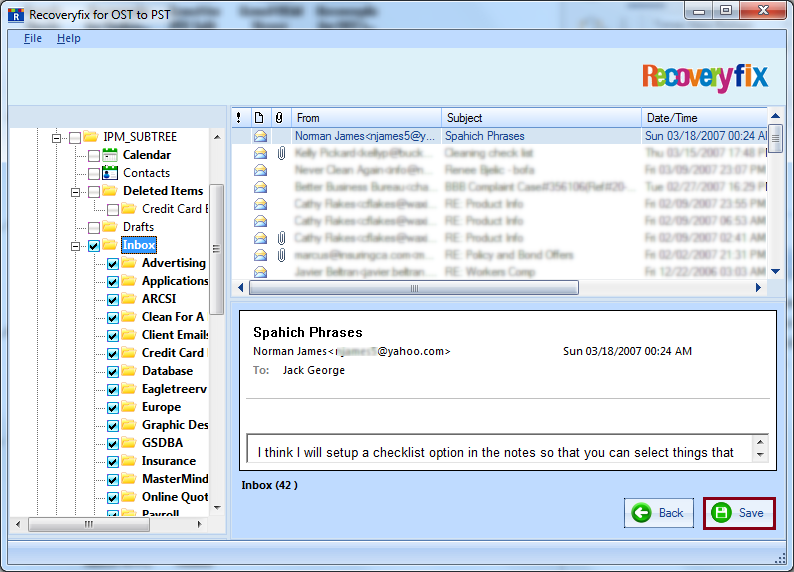Click folder tree vertical scrollbar thumb
The height and width of the screenshot is (572, 794).
[217, 249]
